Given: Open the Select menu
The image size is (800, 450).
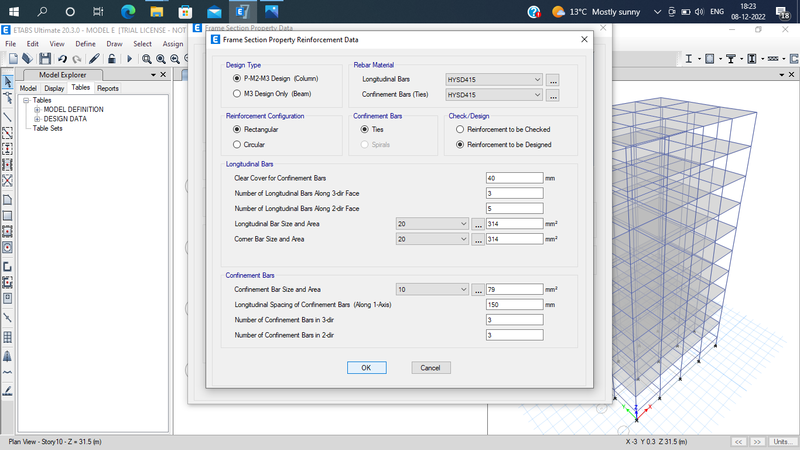Looking at the screenshot, I should coord(142,44).
